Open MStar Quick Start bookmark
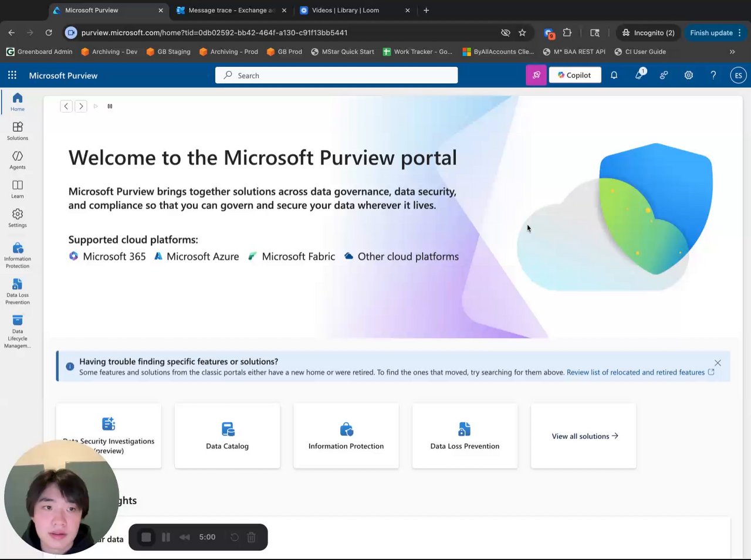The width and height of the screenshot is (751, 560). 343,52
